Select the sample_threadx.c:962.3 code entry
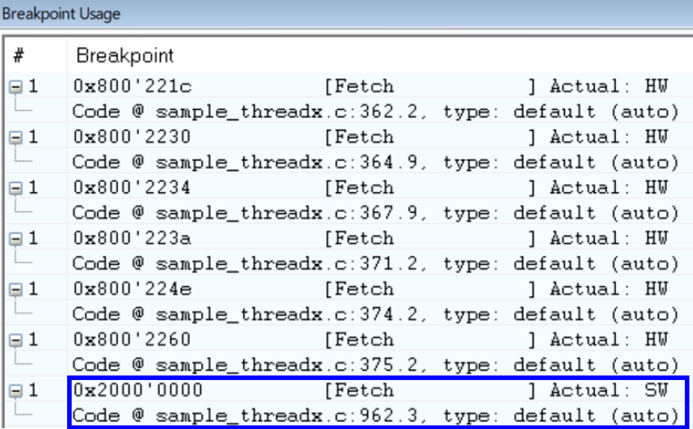693x429 pixels. 370,414
